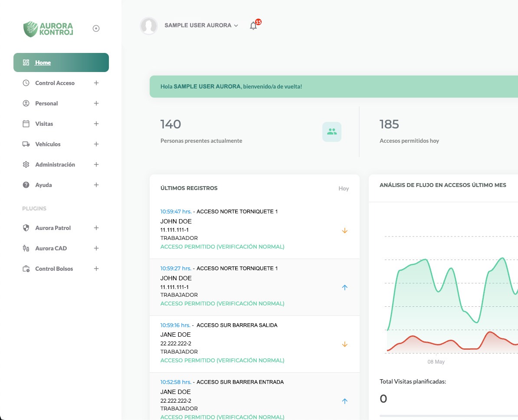Select the Home menu item
Viewport: 518px width, 420px height.
43,62
